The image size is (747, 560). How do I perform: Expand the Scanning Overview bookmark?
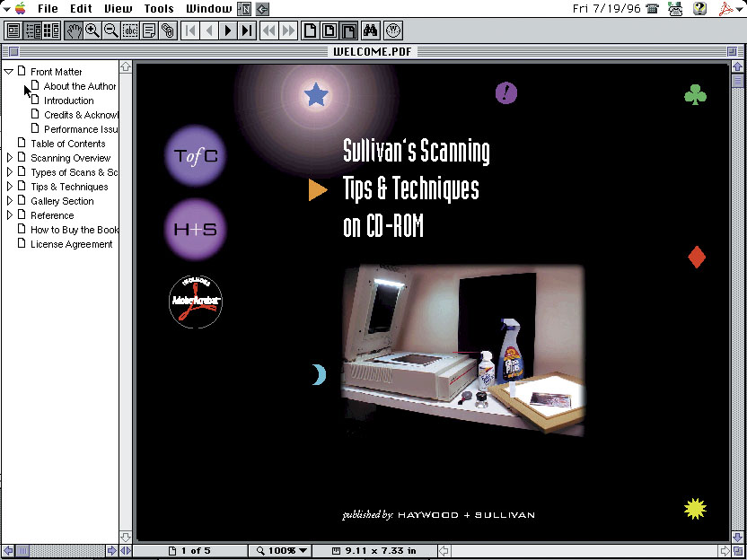(9, 158)
